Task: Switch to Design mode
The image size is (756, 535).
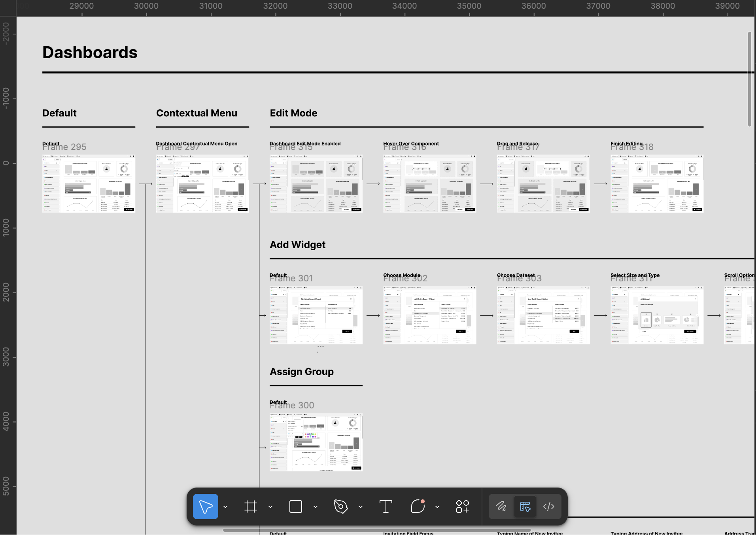Action: click(525, 507)
